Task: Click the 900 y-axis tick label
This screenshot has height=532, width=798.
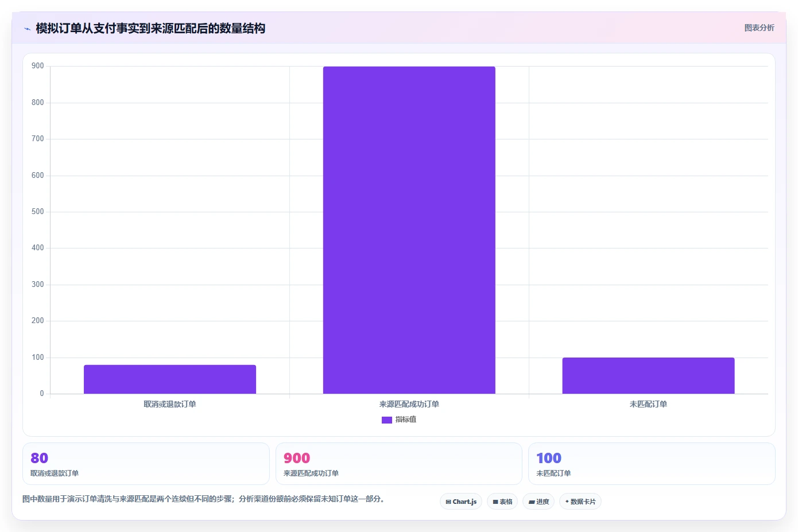Action: coord(38,66)
